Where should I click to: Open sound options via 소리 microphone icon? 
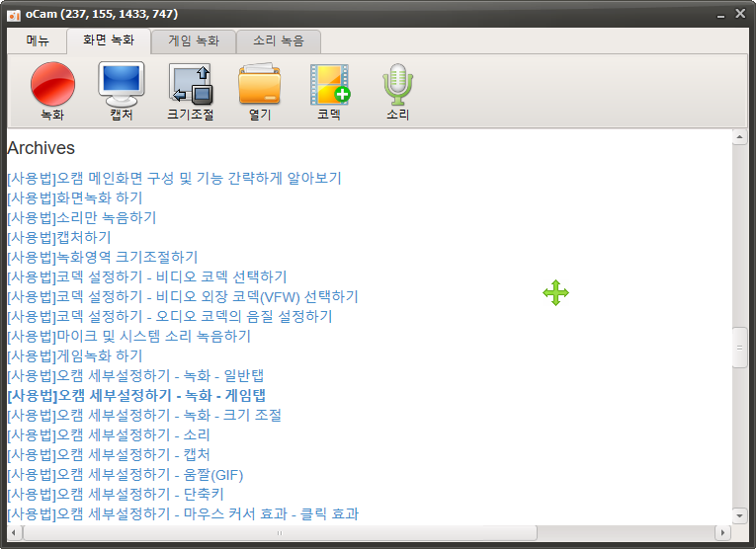click(398, 91)
